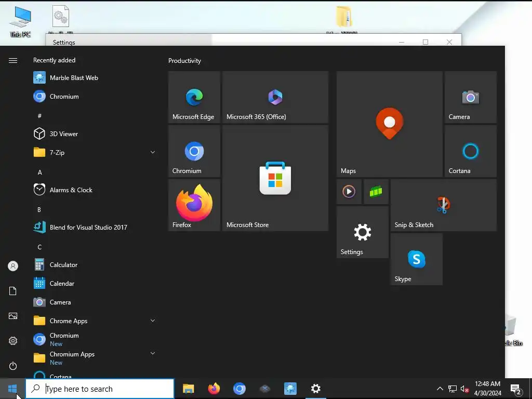The image size is (532, 399).
Task: Open the Microsoft Edge tile
Action: pos(194,97)
